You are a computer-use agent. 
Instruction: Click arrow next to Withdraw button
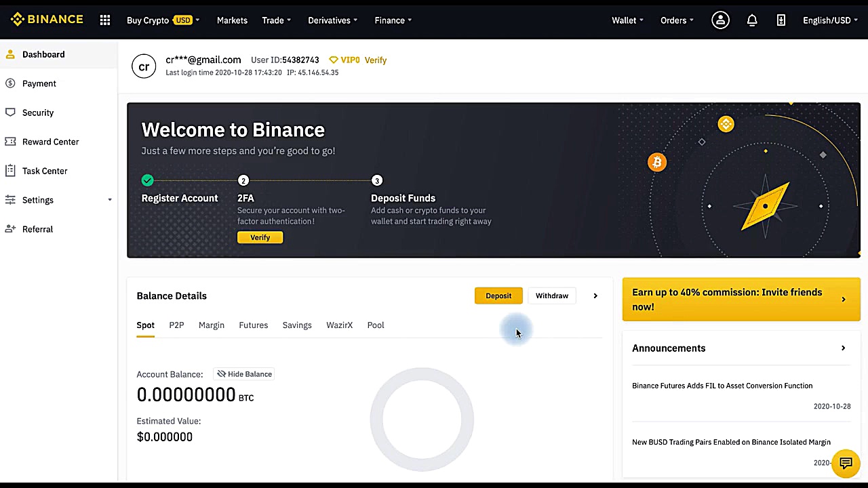595,296
